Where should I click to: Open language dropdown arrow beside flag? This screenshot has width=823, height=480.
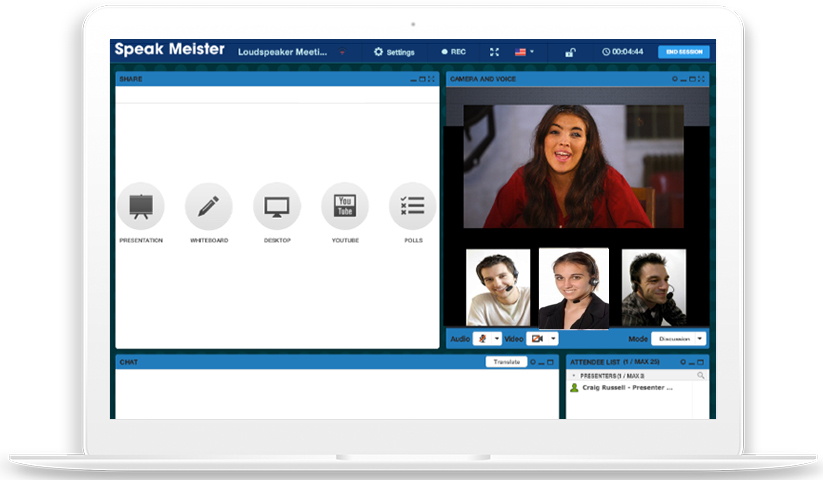pos(532,52)
